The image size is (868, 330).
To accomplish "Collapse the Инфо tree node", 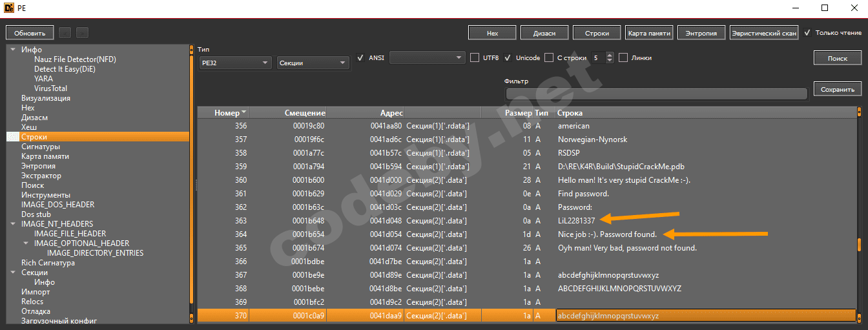I will (12, 50).
